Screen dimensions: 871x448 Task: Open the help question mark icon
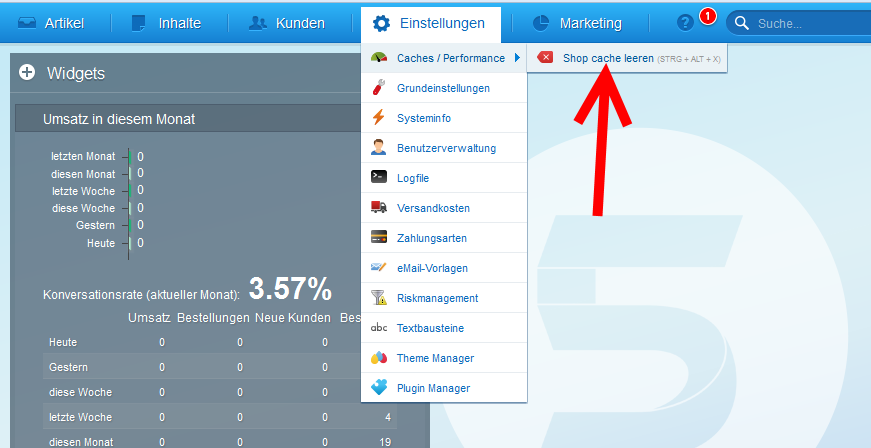(685, 23)
